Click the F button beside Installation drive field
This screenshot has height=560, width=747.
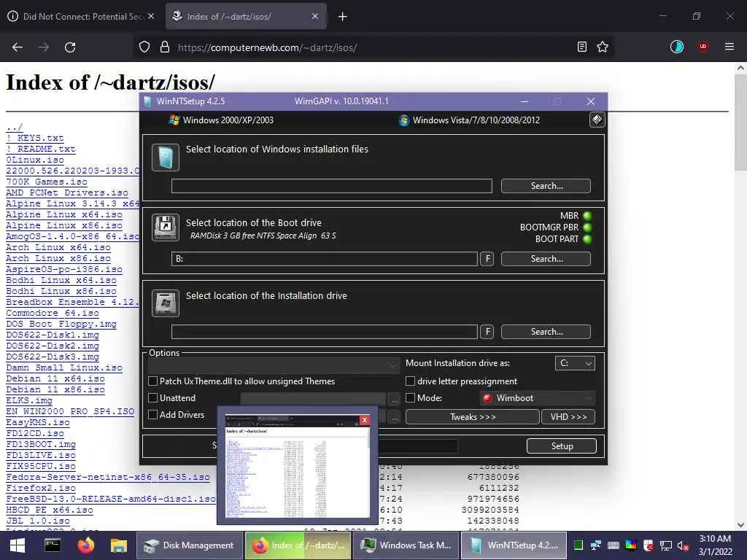[x=487, y=332]
